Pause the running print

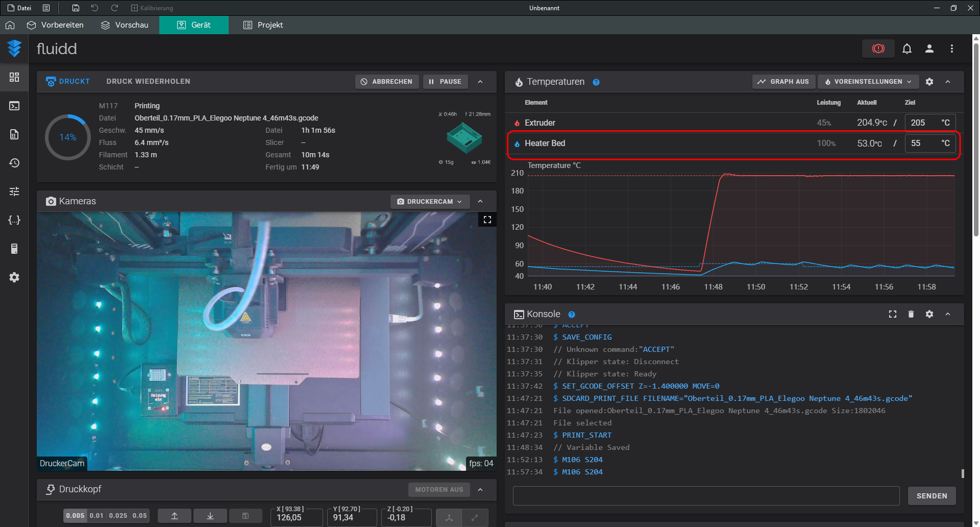[x=445, y=82]
